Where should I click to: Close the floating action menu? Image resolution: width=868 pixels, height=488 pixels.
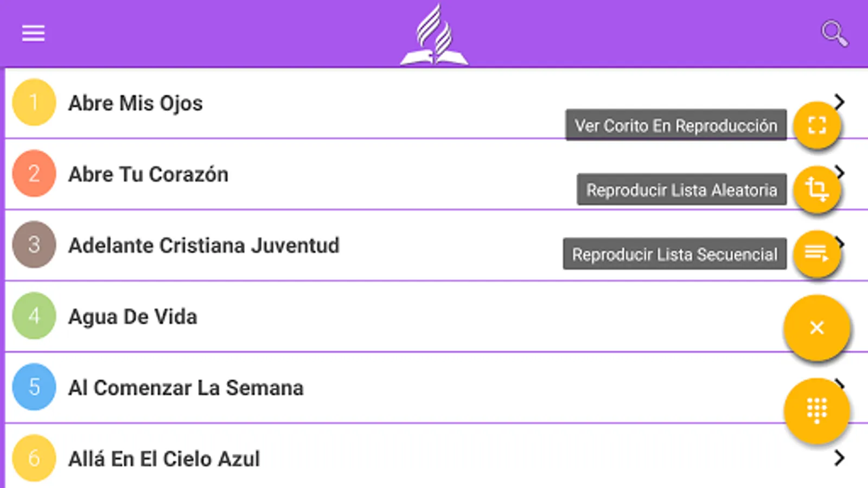[816, 328]
